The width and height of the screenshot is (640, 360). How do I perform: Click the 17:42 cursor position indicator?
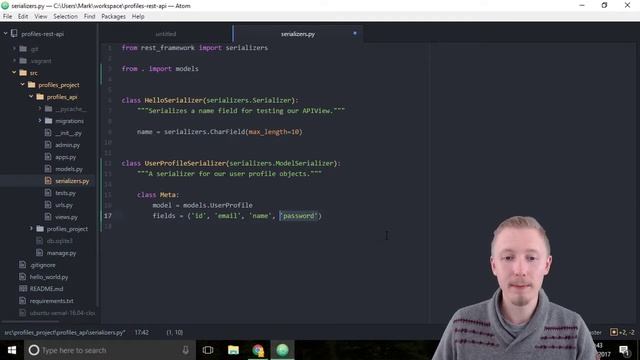142,333
